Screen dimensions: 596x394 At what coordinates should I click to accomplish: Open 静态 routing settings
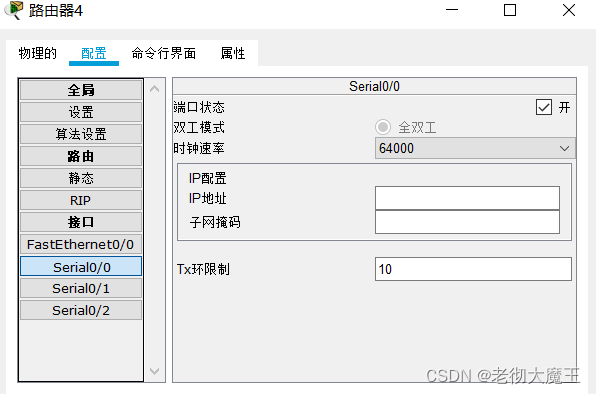(81, 178)
